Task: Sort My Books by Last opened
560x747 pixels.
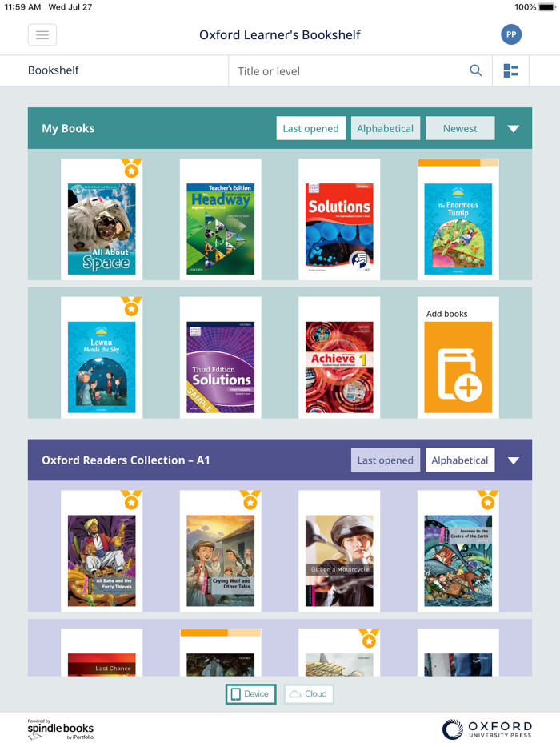Action: click(x=311, y=128)
